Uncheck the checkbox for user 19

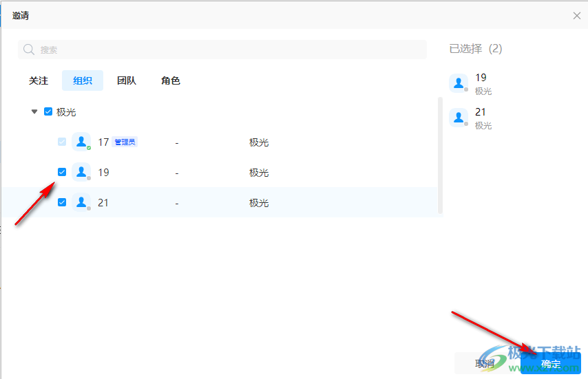click(62, 172)
